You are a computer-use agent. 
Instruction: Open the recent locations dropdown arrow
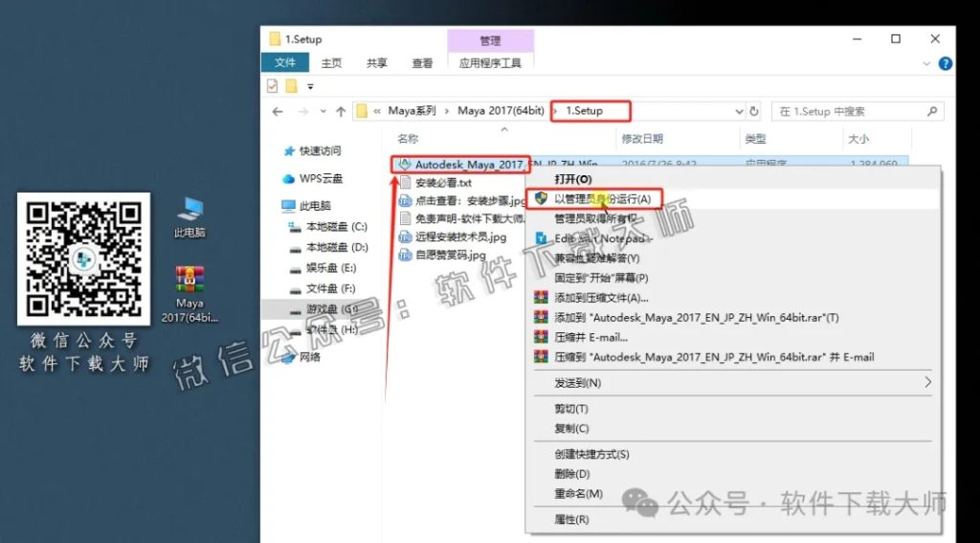[323, 112]
